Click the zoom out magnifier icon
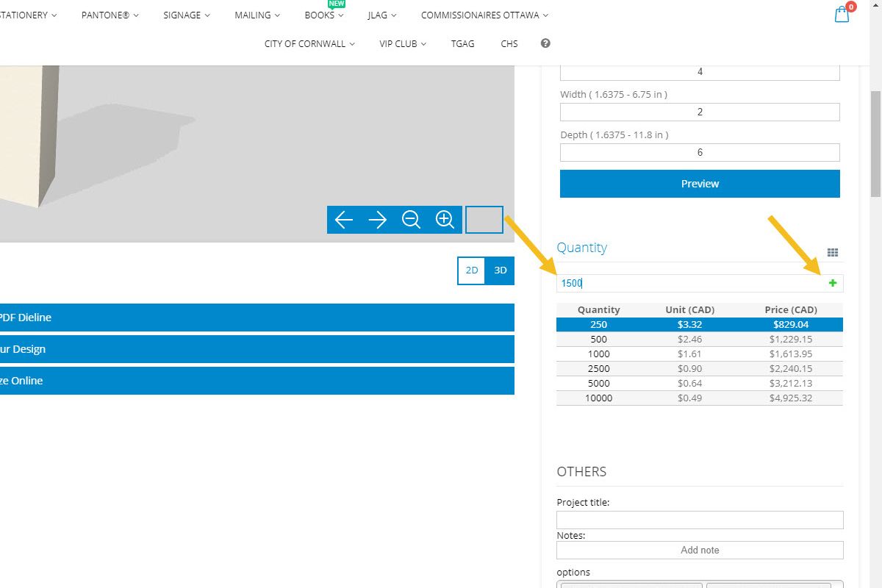882x588 pixels. pos(411,219)
